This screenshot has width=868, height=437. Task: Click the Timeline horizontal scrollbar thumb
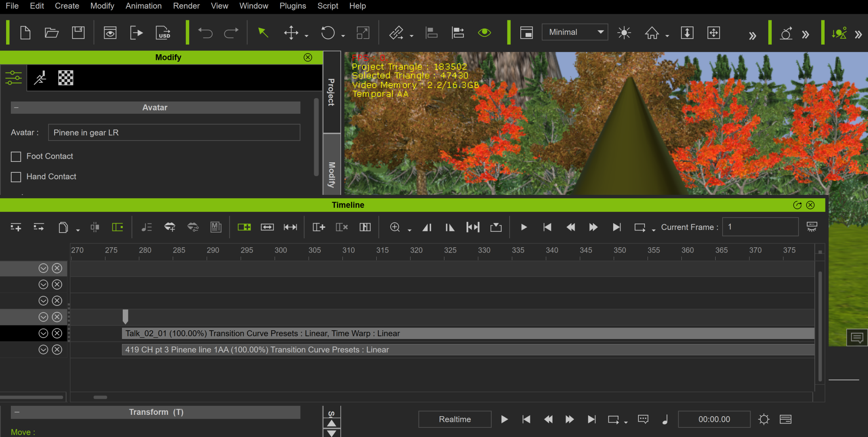[100, 397]
